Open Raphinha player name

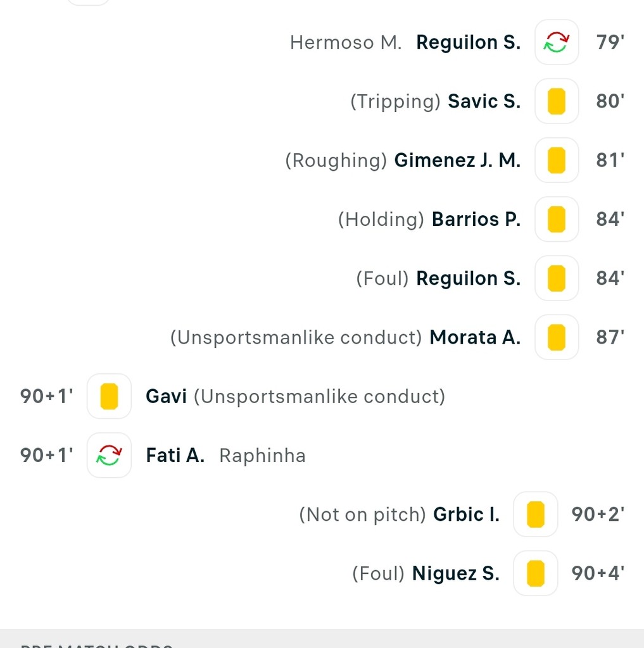click(262, 455)
